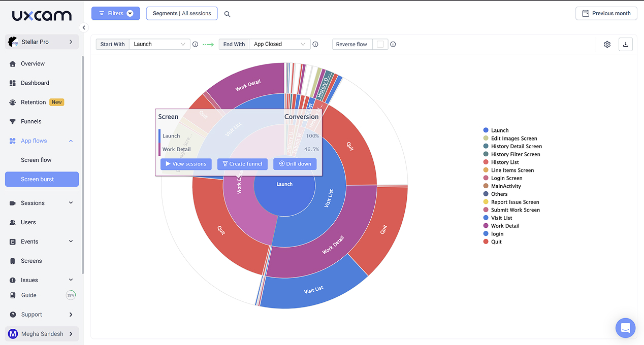Click info icon beside End With dropdown

[x=315, y=45]
